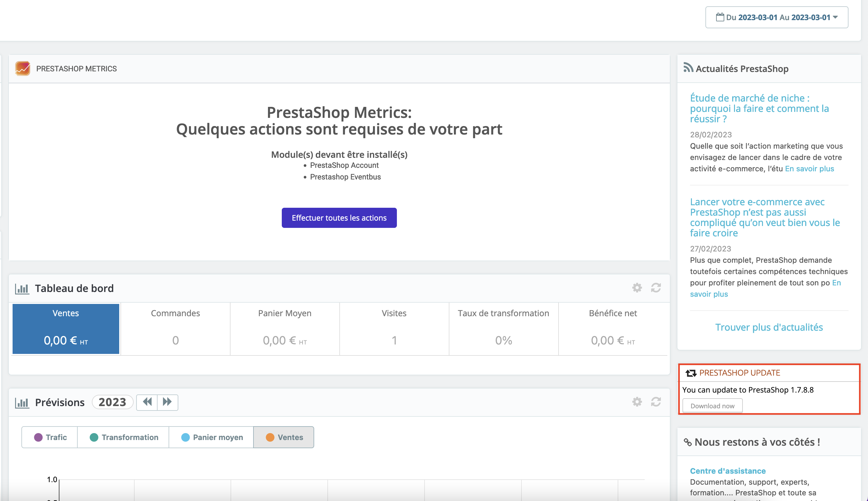Select the Panier Moyen KPI tile

coord(285,329)
